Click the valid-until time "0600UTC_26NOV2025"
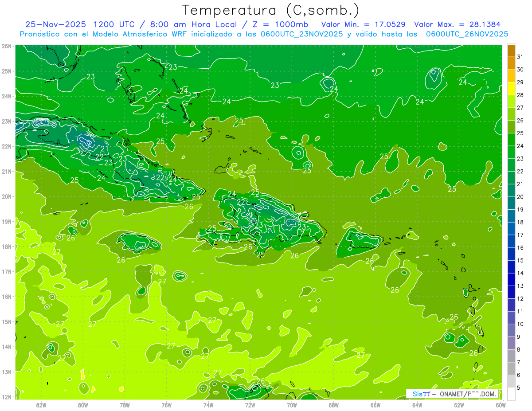This screenshot has height=411, width=532. click(467, 34)
